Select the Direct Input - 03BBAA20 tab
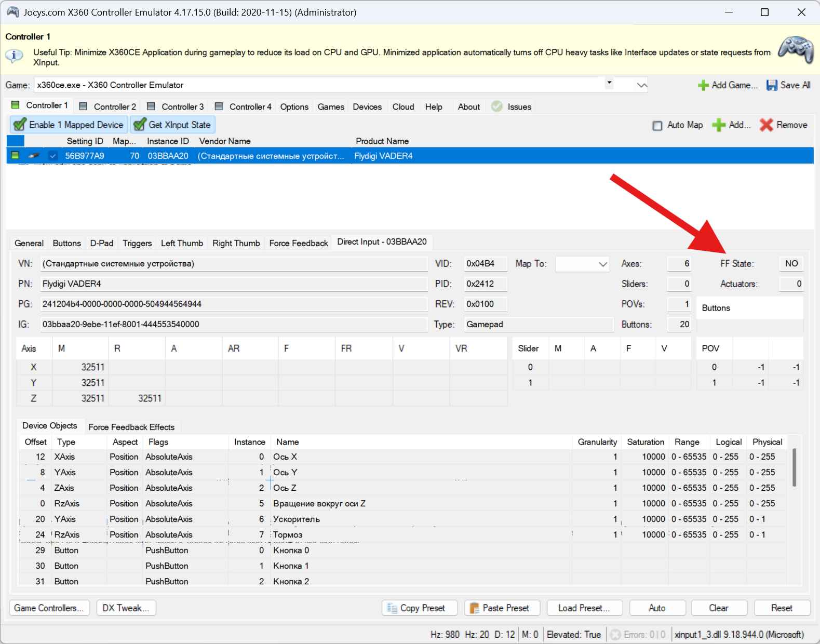820x644 pixels. pos(382,242)
